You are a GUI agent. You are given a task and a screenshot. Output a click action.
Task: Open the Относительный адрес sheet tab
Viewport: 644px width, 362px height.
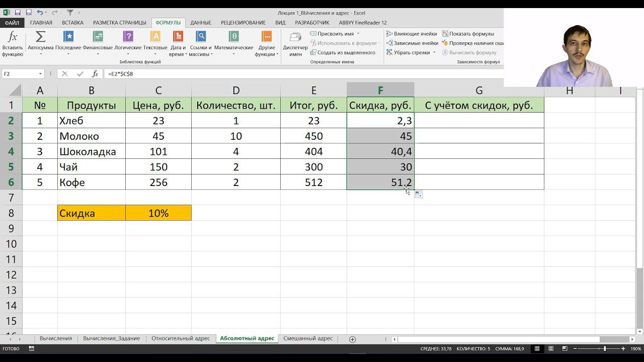click(x=181, y=338)
